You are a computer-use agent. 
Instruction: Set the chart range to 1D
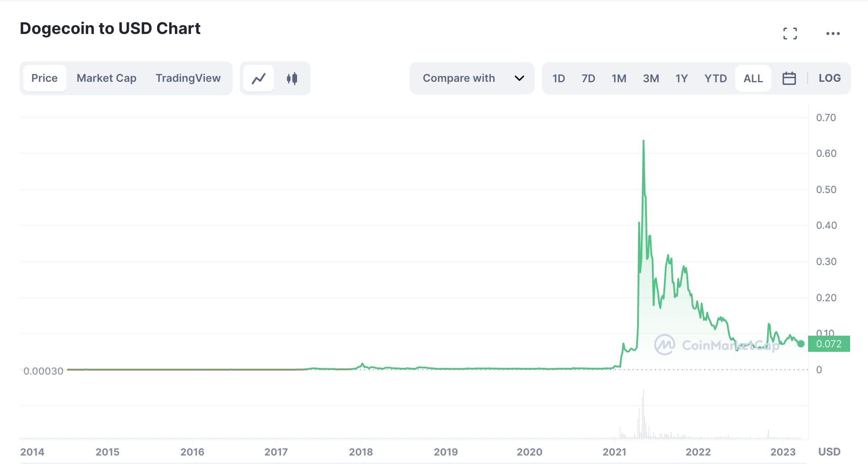tap(559, 79)
